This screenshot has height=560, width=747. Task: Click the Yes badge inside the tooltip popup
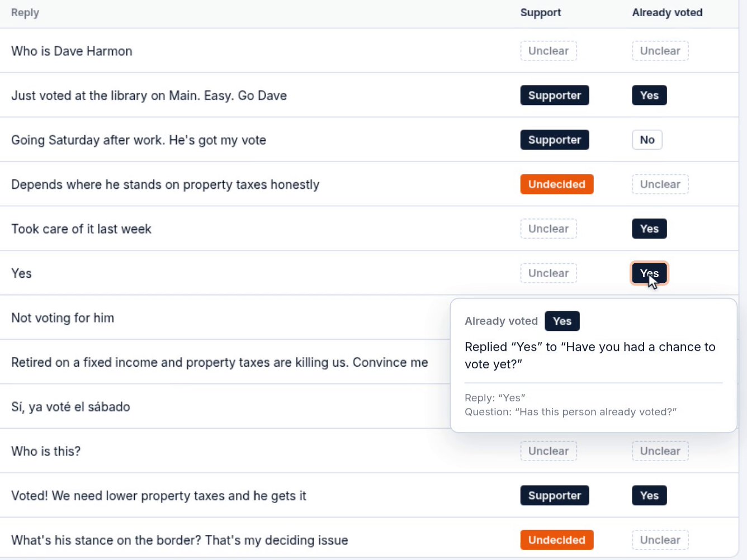tap(562, 321)
